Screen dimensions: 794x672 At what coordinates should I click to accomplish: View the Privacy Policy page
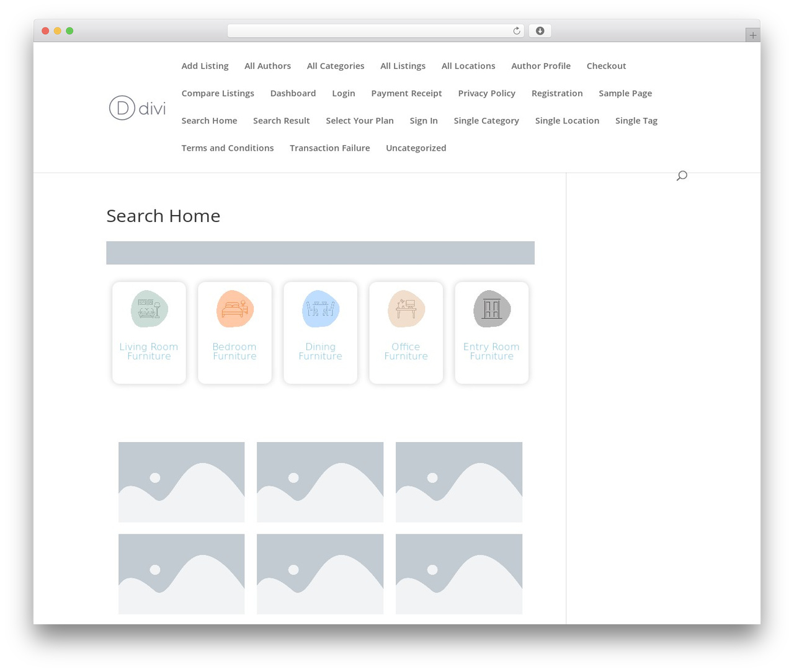[486, 93]
